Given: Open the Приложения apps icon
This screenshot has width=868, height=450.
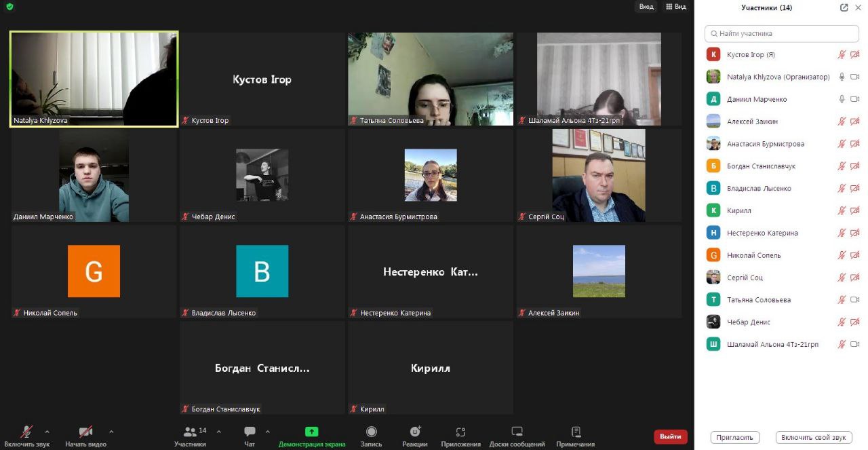Looking at the screenshot, I should coord(460,432).
